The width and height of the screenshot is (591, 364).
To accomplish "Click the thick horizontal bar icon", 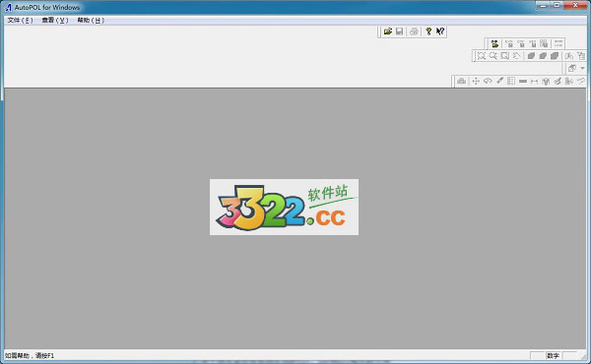I will [x=523, y=81].
